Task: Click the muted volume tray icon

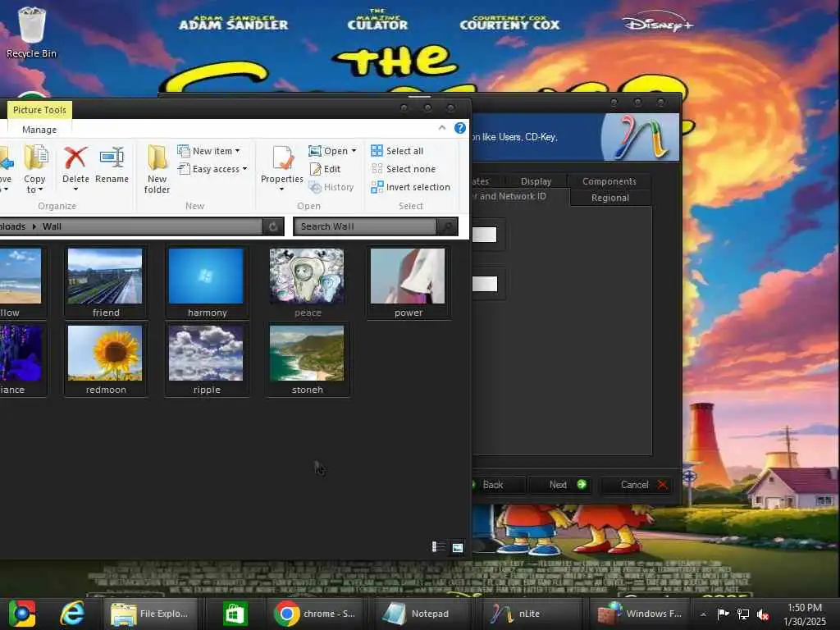Action: click(762, 614)
